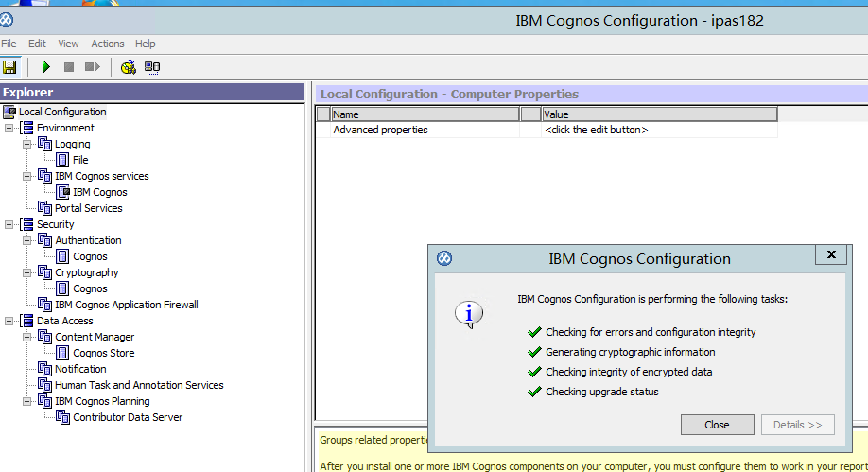Viewport: 868px width, 472px height.
Task: Collapse the Data Access tree node
Action: (x=9, y=321)
